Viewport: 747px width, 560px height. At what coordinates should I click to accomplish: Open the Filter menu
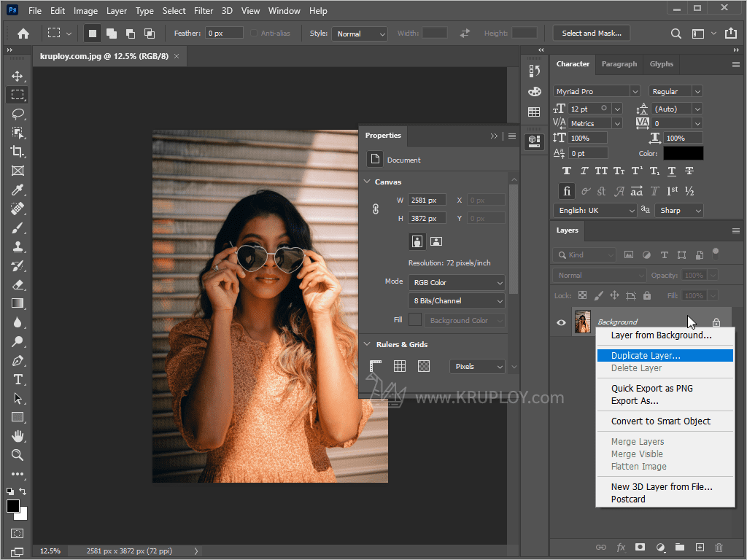pyautogui.click(x=204, y=10)
